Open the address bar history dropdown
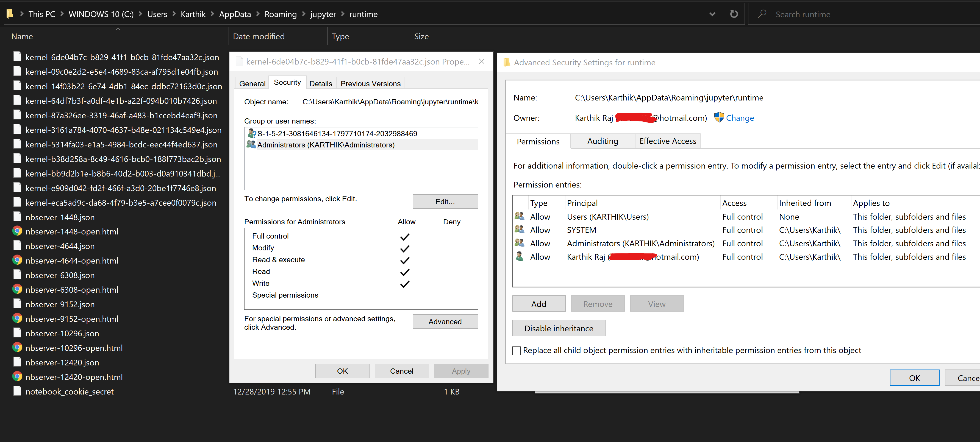This screenshot has width=980, height=442. point(712,14)
